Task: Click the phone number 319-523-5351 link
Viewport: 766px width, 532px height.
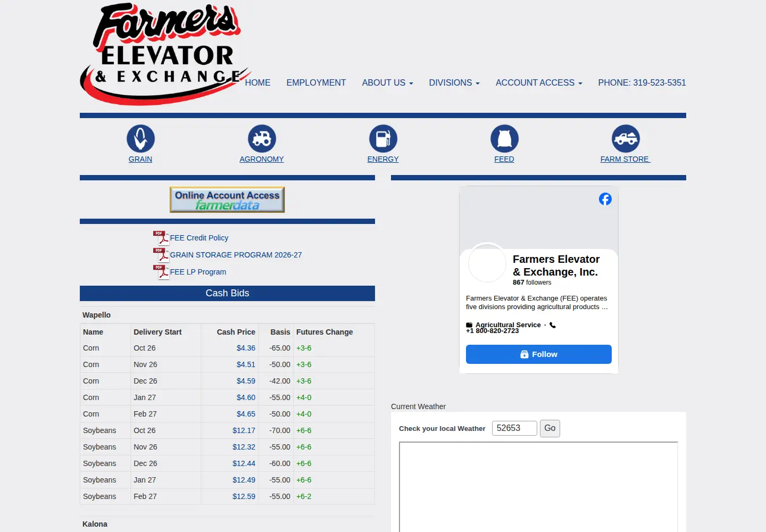Action: [642, 82]
